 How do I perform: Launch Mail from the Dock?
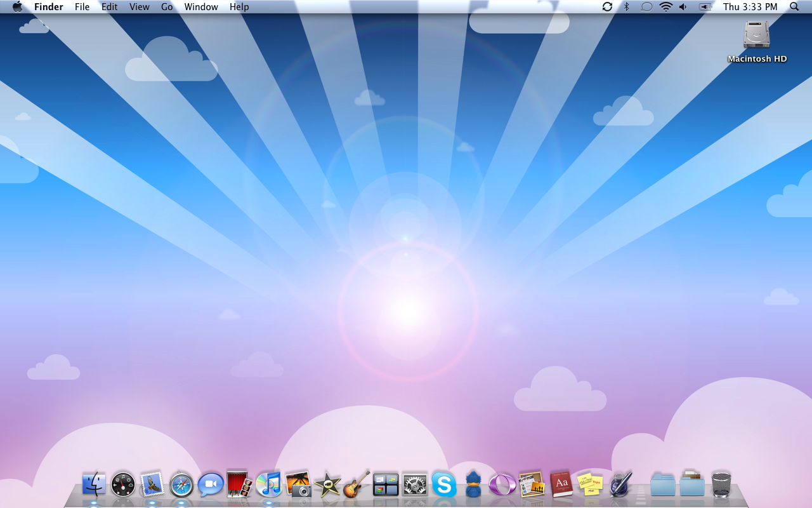152,485
